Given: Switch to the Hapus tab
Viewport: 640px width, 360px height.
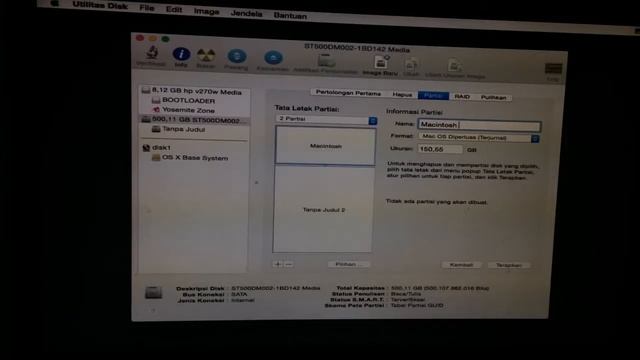Looking at the screenshot, I should tap(402, 95).
